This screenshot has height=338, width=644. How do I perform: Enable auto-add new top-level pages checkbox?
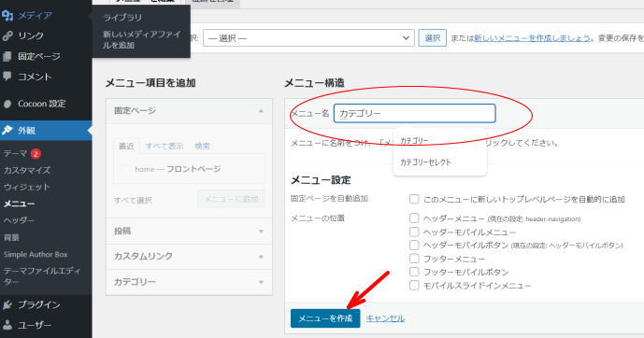pos(414,200)
